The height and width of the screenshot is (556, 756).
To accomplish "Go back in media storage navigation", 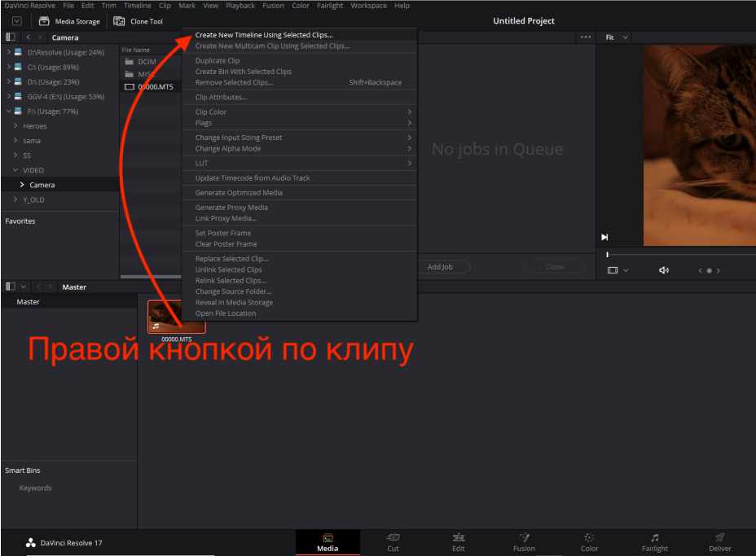I will [28, 37].
